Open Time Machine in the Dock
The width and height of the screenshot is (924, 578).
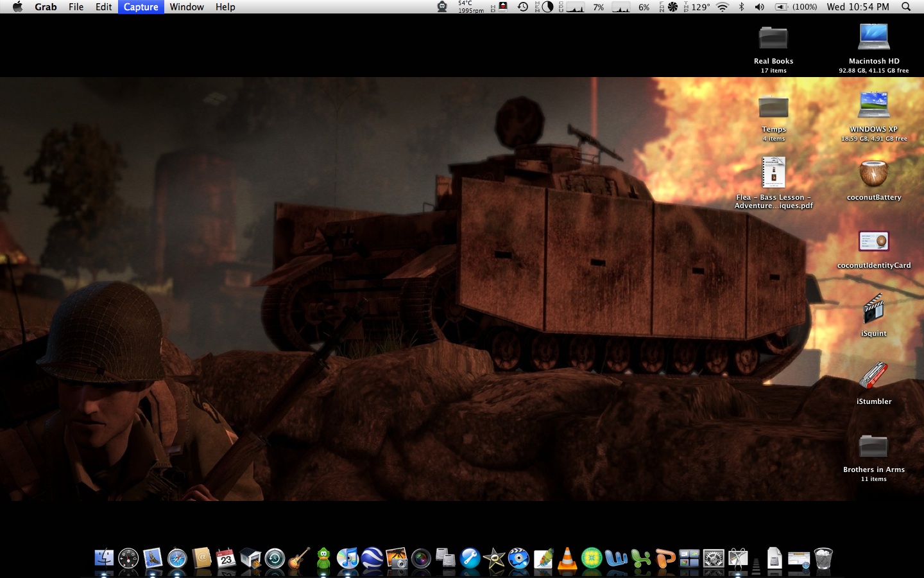[x=275, y=559]
